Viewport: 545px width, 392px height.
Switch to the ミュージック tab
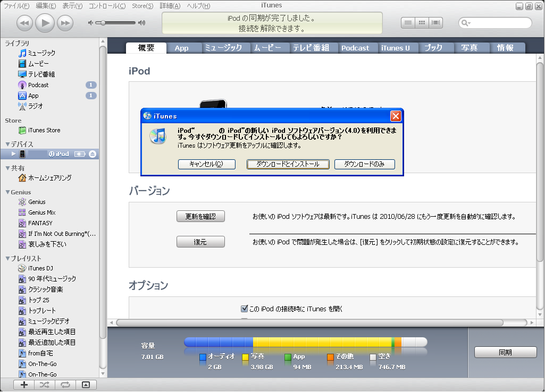pyautogui.click(x=223, y=48)
